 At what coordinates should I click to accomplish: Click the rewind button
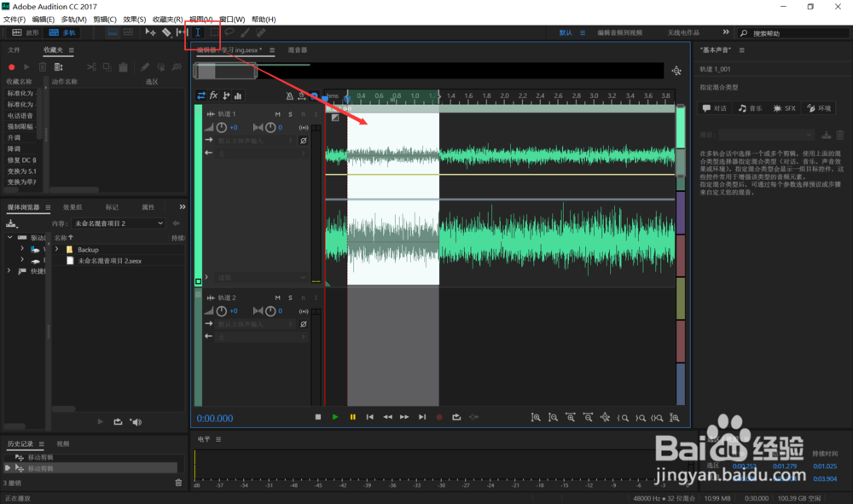pos(387,417)
